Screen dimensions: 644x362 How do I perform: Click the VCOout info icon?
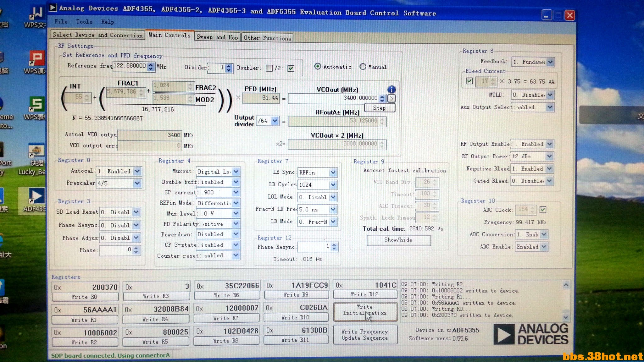[391, 89]
